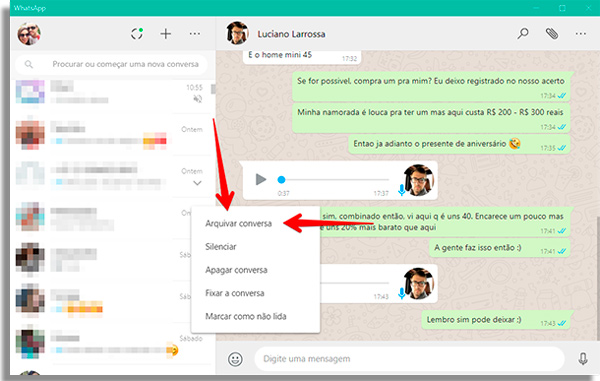Click the search magnifier icon in left panel

[x=29, y=64]
